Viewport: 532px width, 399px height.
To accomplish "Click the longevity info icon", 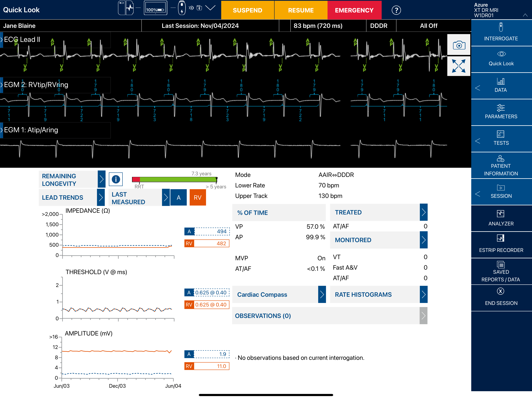I will tap(116, 179).
